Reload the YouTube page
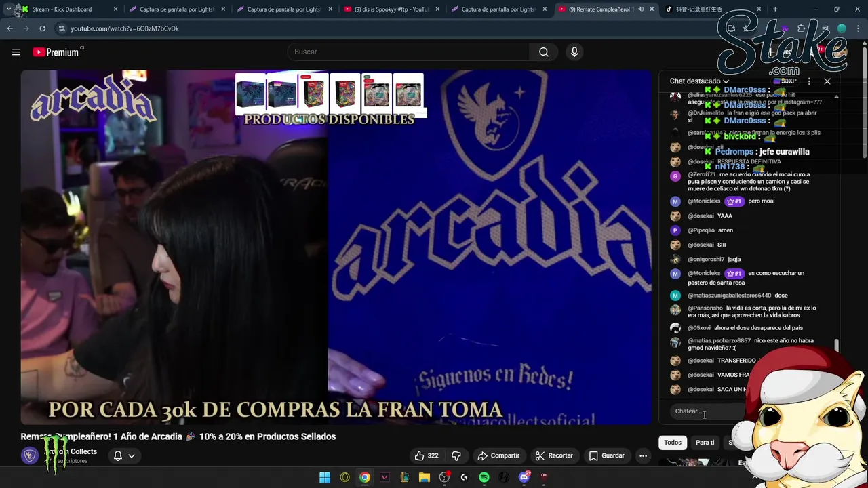 (x=42, y=28)
